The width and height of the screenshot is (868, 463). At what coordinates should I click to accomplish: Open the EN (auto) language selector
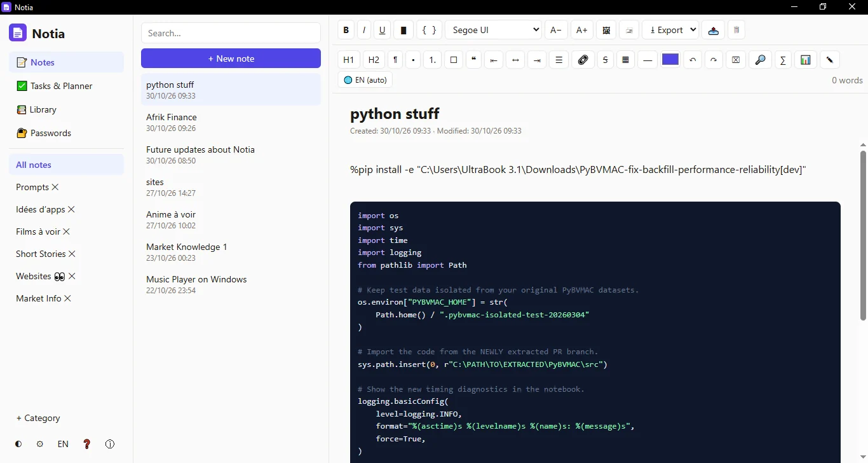tap(365, 80)
